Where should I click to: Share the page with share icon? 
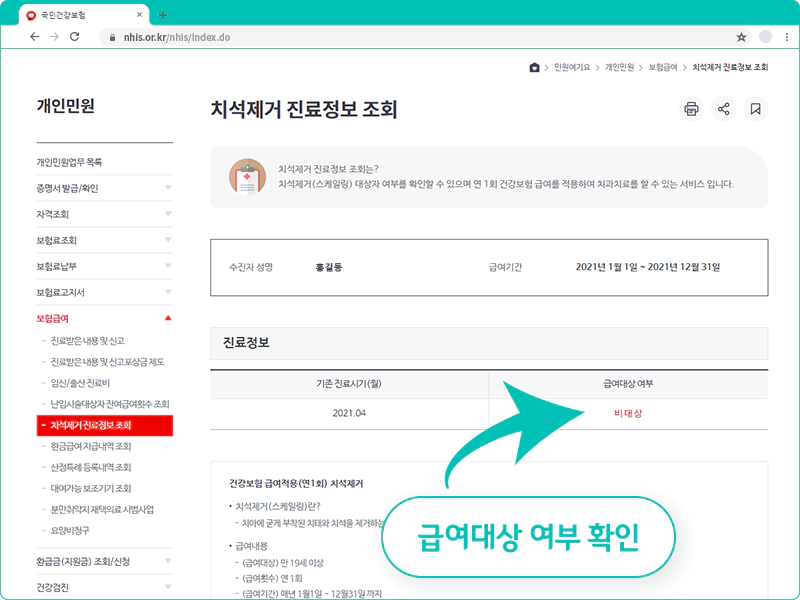[723, 109]
